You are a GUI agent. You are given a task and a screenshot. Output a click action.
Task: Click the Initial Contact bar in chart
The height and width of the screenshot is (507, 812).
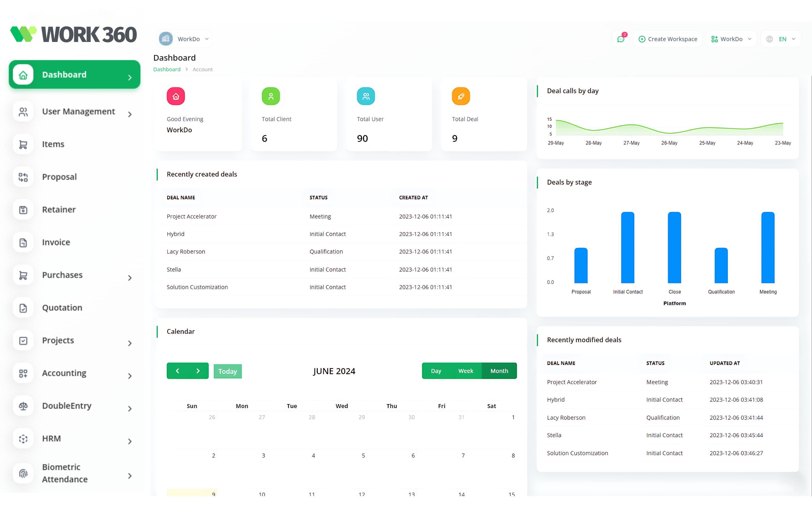coord(627,248)
